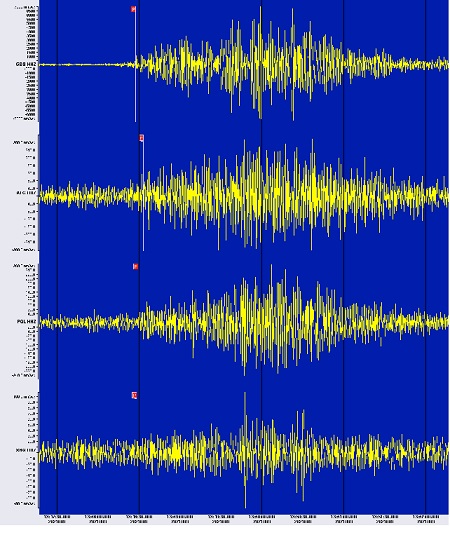Screen dimensions: 450x535
Task: Click the bottom amplitude label of second trace scale
Action: click(24, 250)
